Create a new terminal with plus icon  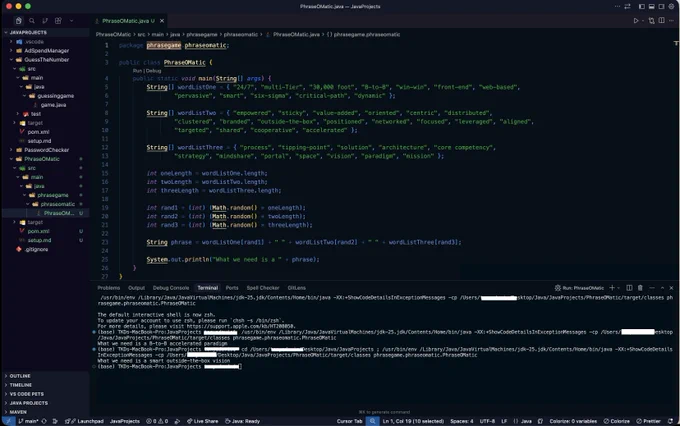612,288
